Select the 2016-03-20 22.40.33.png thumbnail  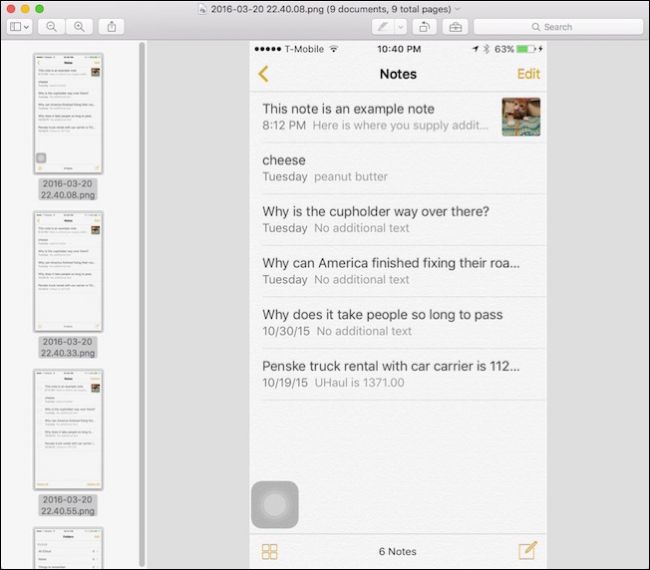(68, 272)
